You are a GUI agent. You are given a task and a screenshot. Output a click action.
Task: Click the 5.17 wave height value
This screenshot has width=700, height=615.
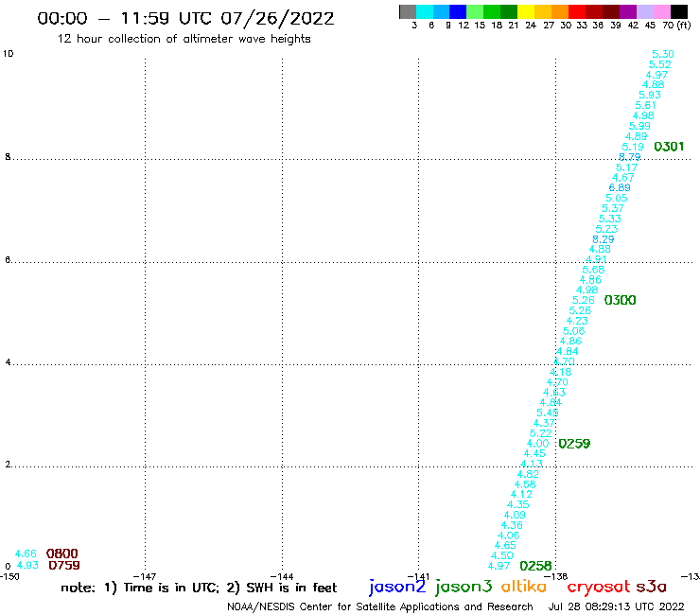[626, 167]
